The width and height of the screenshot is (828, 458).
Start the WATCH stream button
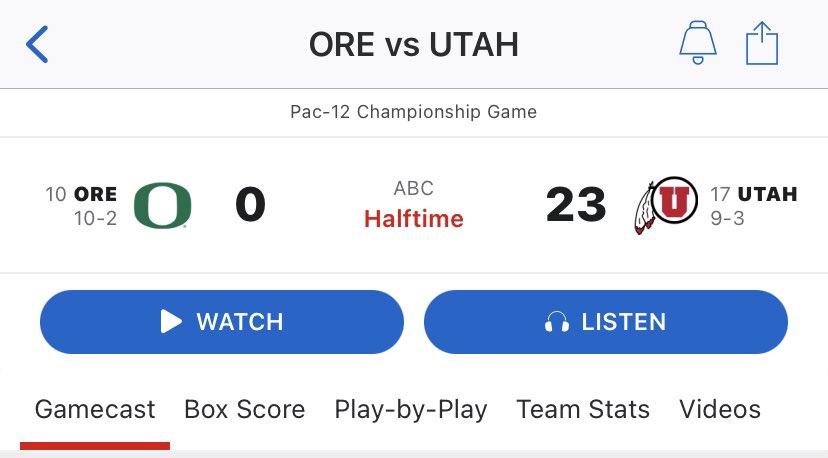tap(222, 322)
